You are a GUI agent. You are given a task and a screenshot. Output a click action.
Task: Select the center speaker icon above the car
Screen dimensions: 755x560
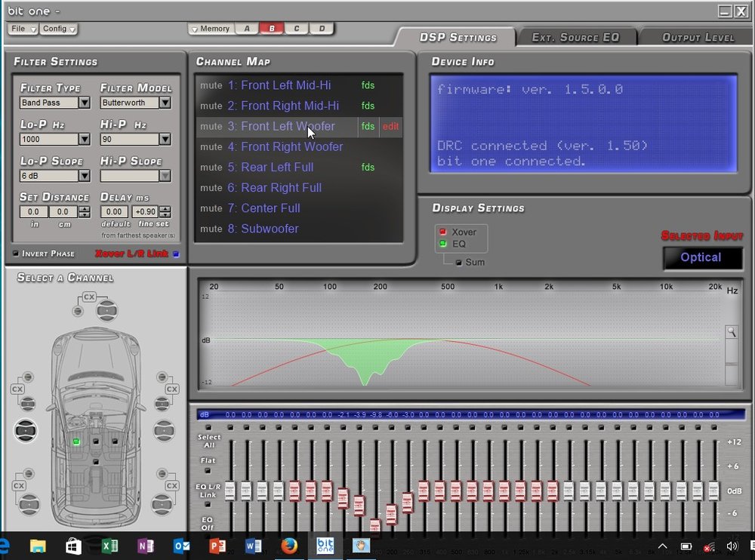pyautogui.click(x=107, y=310)
